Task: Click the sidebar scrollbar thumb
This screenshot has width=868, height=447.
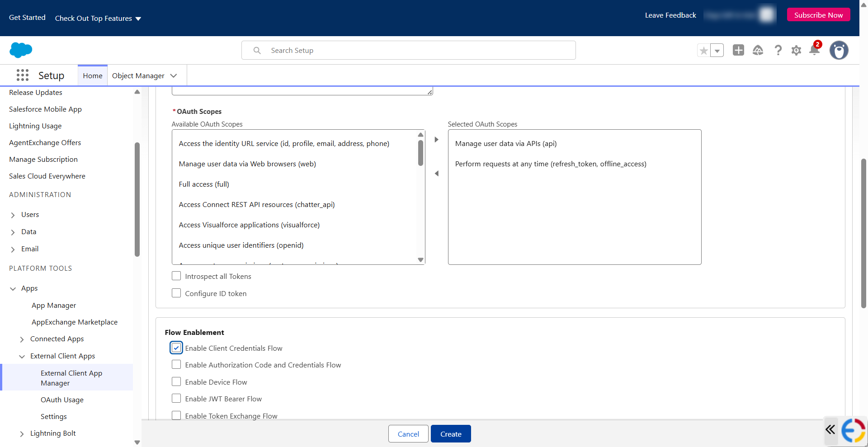Action: click(137, 199)
